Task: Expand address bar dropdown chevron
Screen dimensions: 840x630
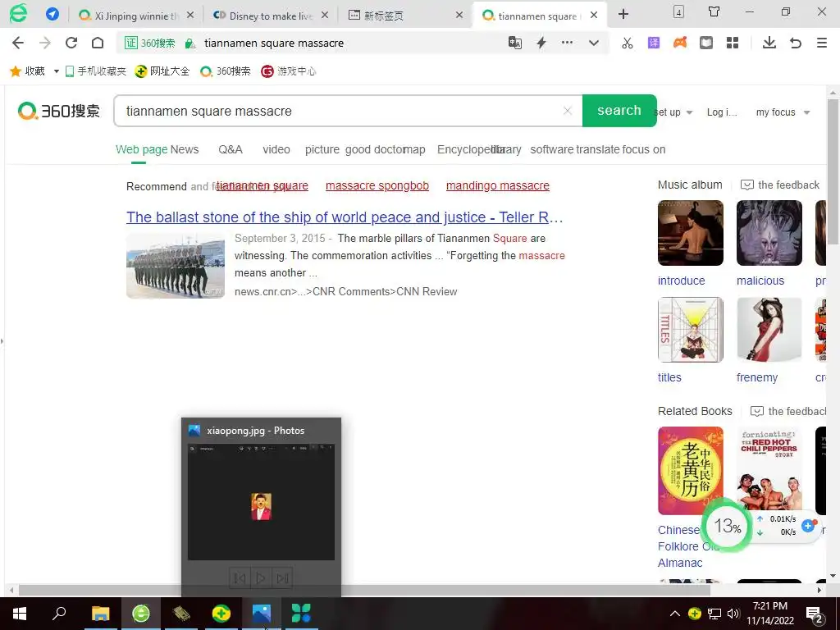Action: click(x=594, y=43)
